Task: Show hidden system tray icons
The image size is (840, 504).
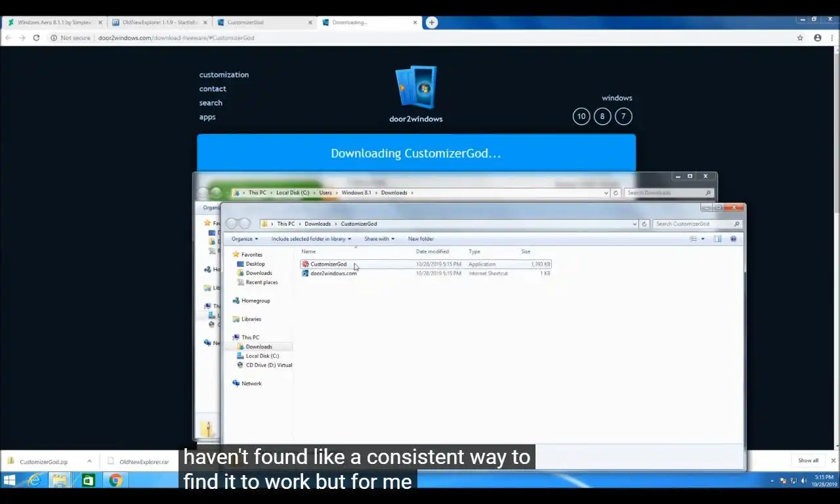Action: click(x=772, y=481)
